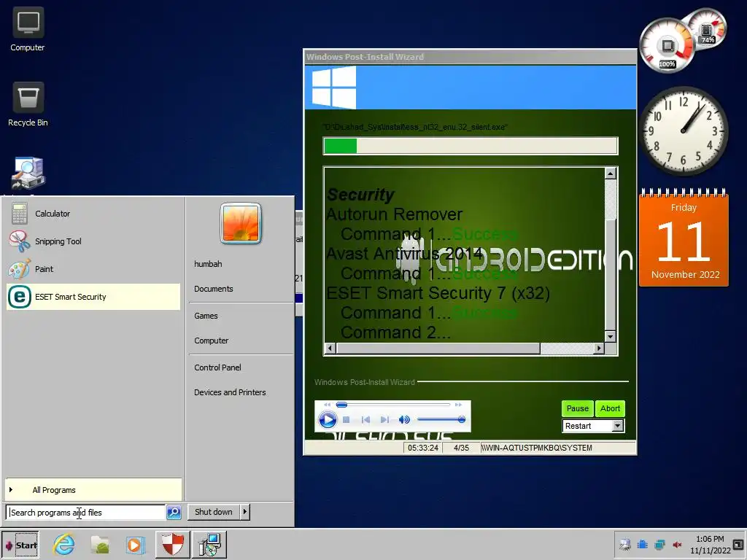Image resolution: width=747 pixels, height=560 pixels.
Task: Click the Avast Antivirus 2014 log entry
Action: 404,254
